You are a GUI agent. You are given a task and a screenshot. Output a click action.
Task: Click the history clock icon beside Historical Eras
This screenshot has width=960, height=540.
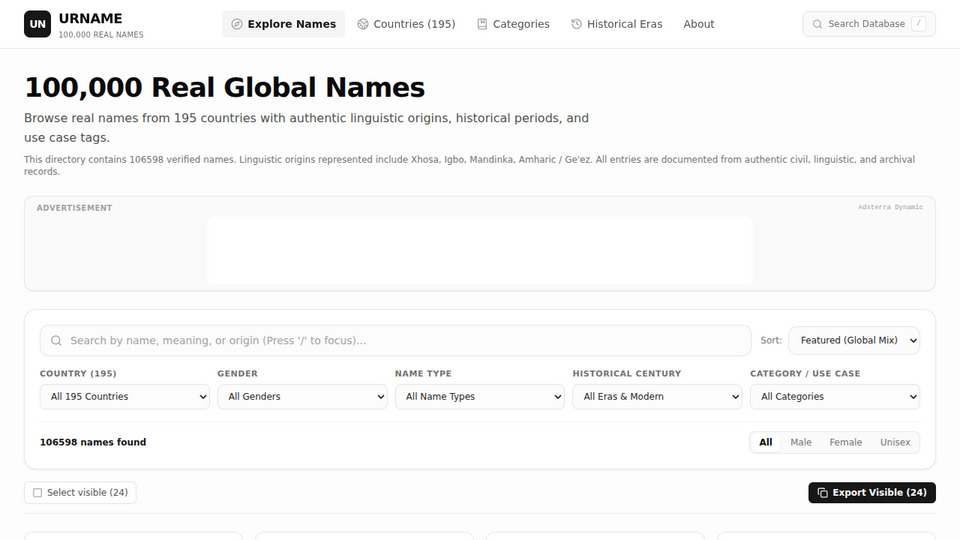[577, 24]
